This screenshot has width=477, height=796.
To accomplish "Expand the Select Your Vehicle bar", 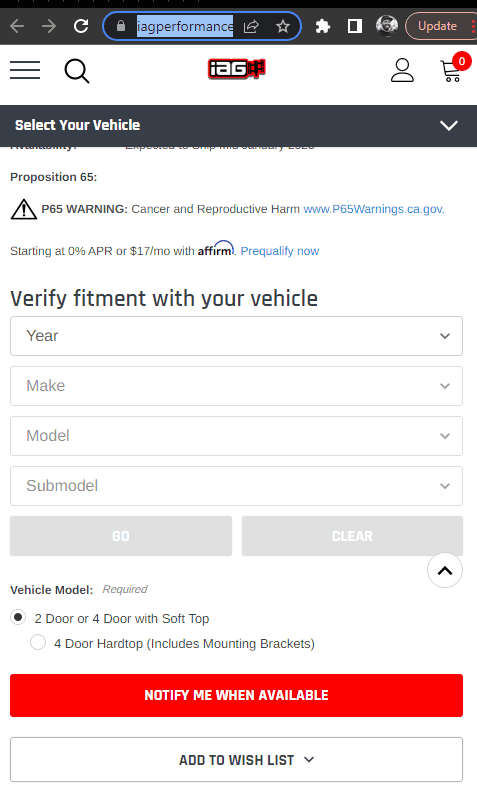I will [x=238, y=125].
